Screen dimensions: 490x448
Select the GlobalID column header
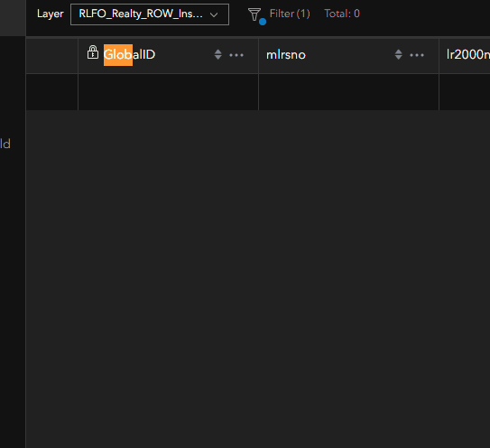129,55
